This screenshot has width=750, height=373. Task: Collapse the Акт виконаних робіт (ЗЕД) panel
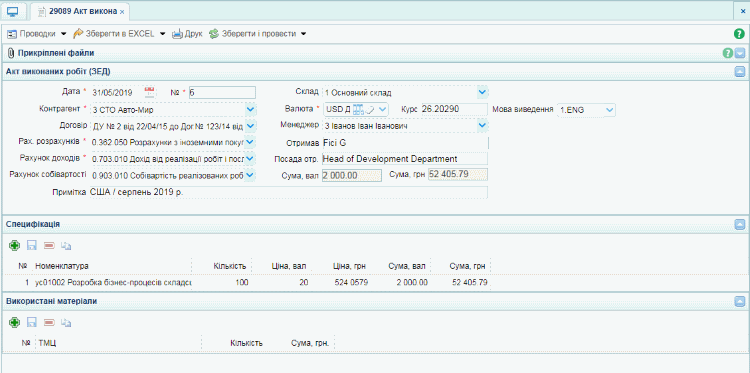[740, 72]
